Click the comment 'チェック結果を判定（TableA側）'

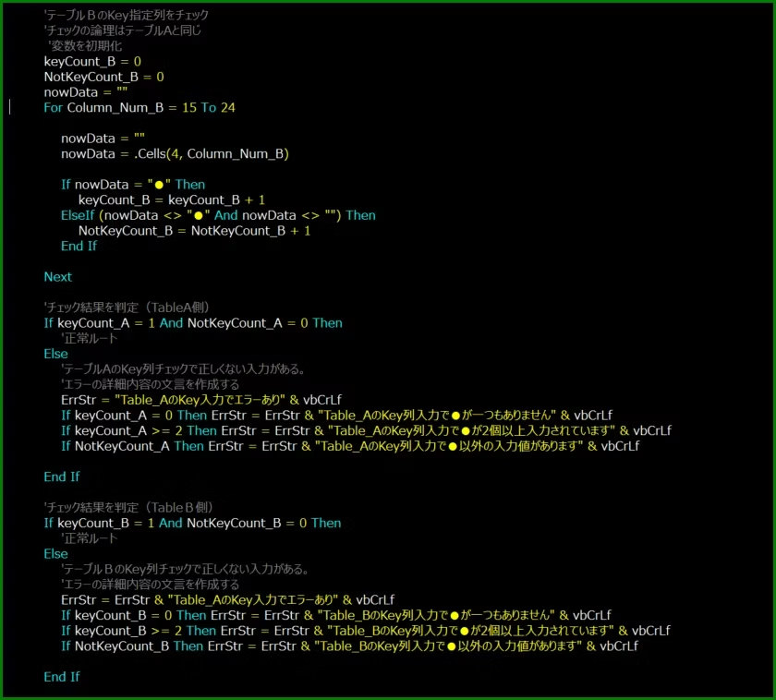pyautogui.click(x=127, y=308)
